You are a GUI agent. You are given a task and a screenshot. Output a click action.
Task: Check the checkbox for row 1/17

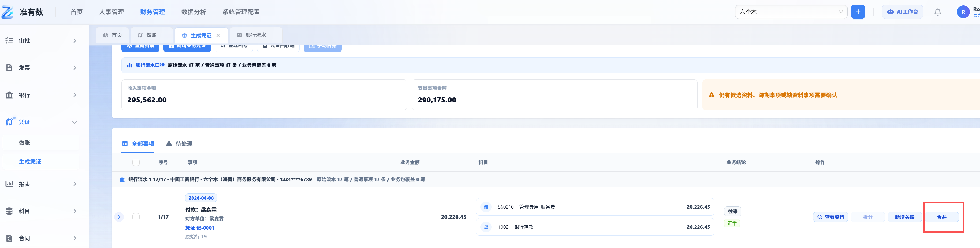point(136,217)
